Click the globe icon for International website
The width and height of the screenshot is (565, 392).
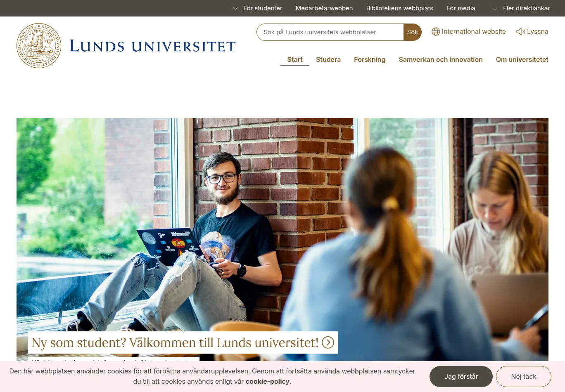[436, 32]
